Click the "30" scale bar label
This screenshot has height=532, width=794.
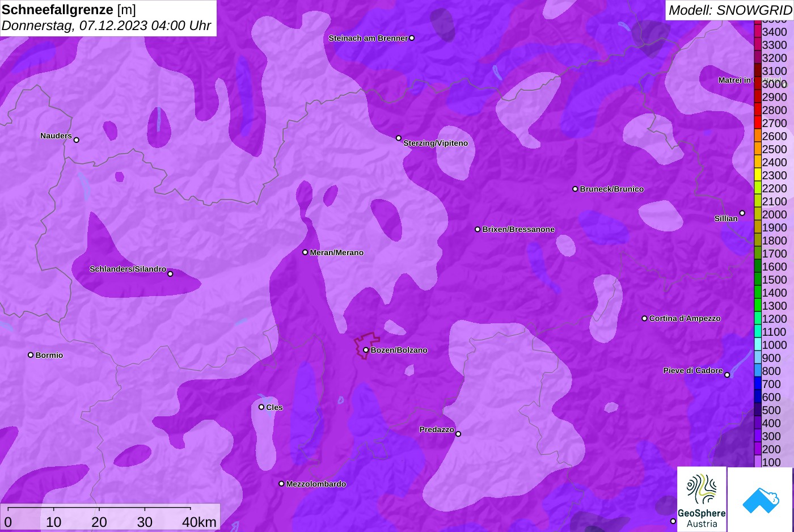click(145, 522)
